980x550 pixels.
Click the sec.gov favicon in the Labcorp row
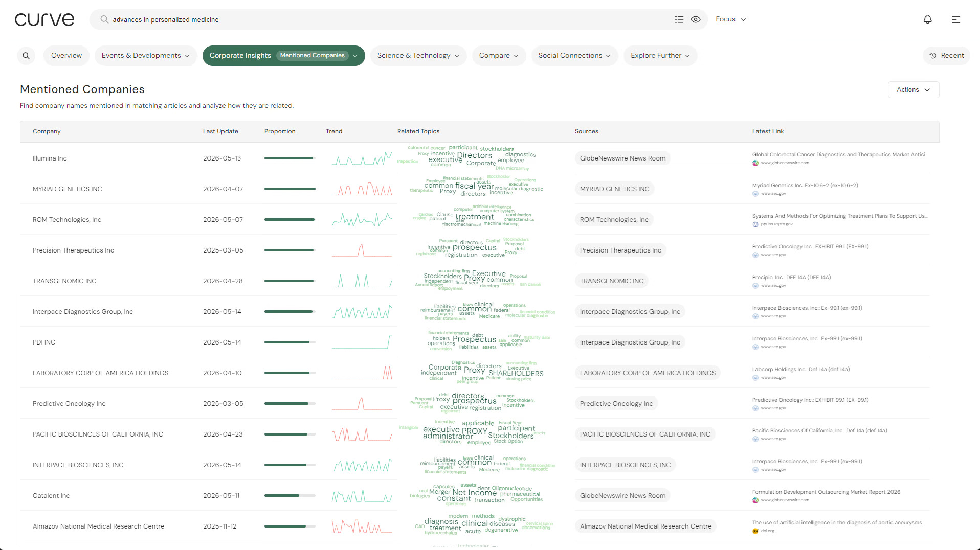pos(755,378)
